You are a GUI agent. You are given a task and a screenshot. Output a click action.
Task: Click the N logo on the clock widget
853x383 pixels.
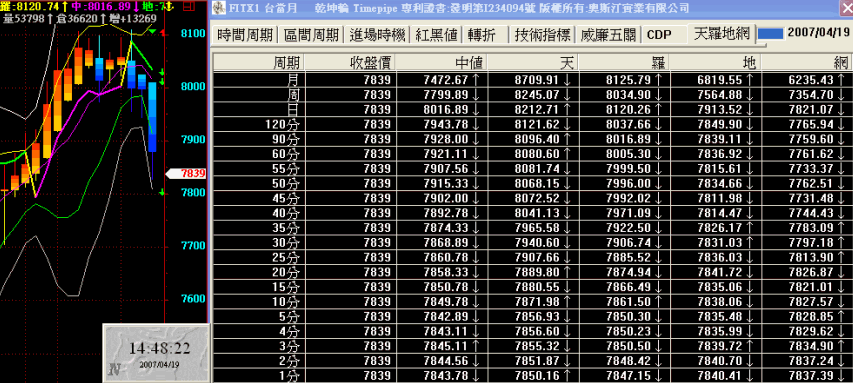(114, 370)
